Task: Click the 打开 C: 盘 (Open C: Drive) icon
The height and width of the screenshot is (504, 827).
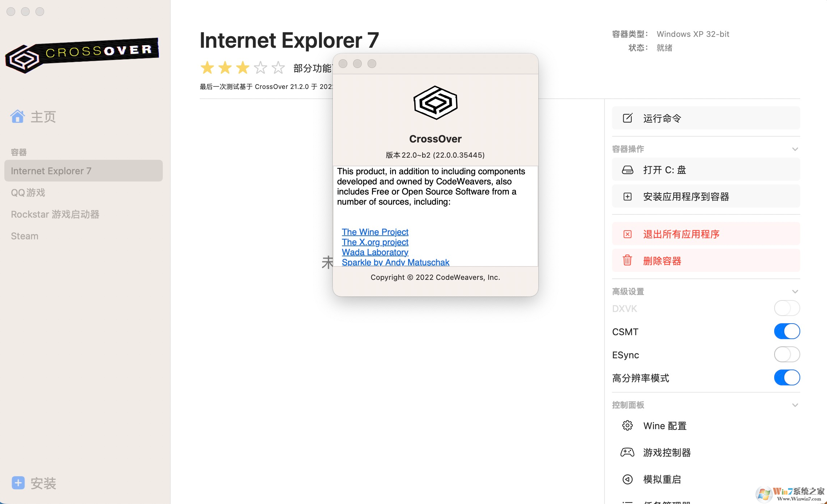Action: (628, 170)
